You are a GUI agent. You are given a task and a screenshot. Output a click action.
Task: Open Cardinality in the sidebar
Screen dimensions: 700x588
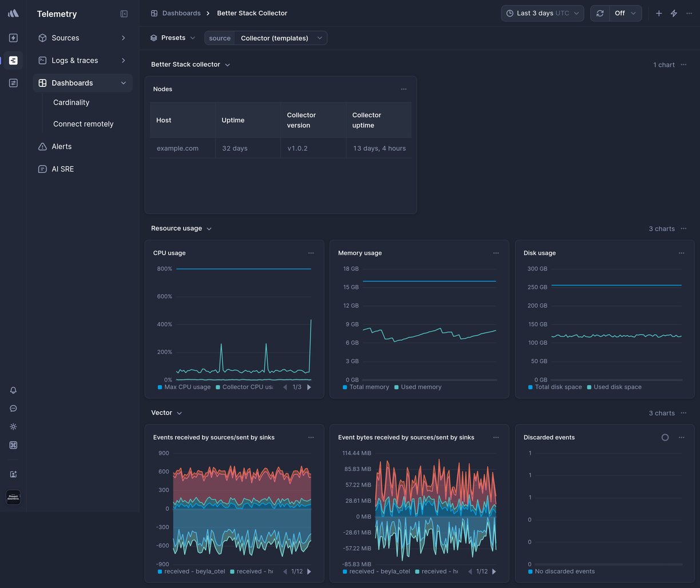click(71, 102)
